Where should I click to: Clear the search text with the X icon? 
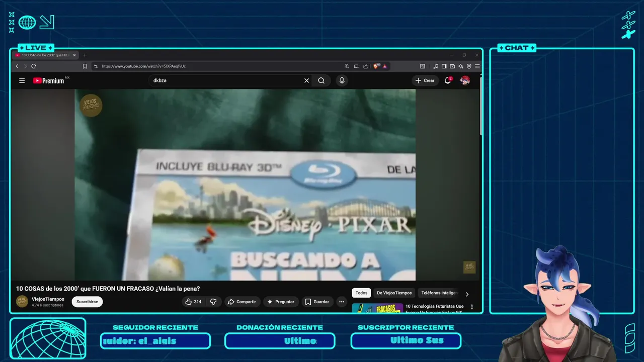point(306,80)
